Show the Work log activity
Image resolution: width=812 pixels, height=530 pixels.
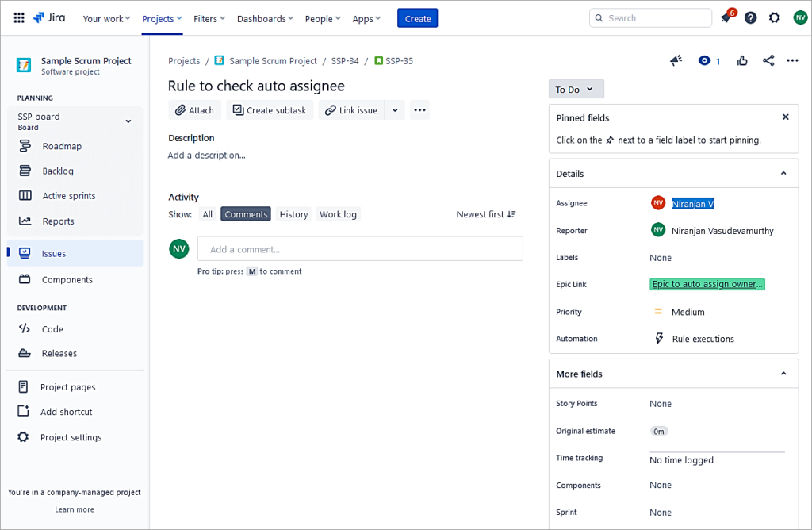pyautogui.click(x=339, y=213)
